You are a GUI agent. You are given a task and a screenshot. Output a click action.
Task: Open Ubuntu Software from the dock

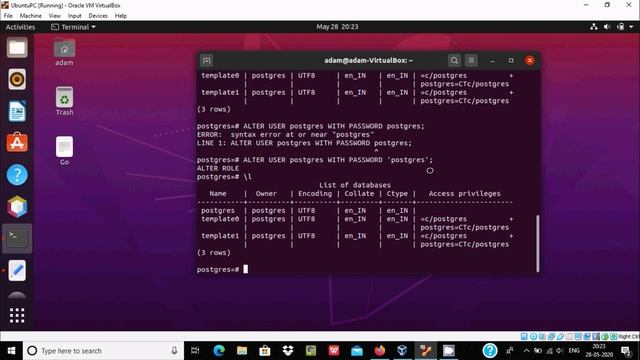[17, 142]
